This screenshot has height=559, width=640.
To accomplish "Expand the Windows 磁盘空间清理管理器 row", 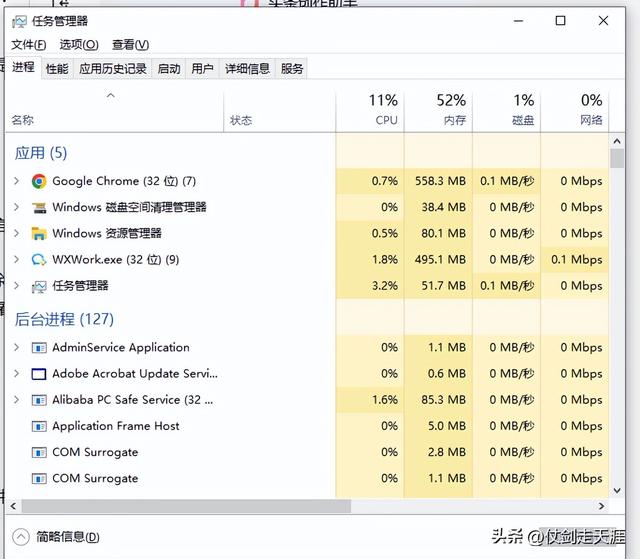I will pyautogui.click(x=16, y=207).
